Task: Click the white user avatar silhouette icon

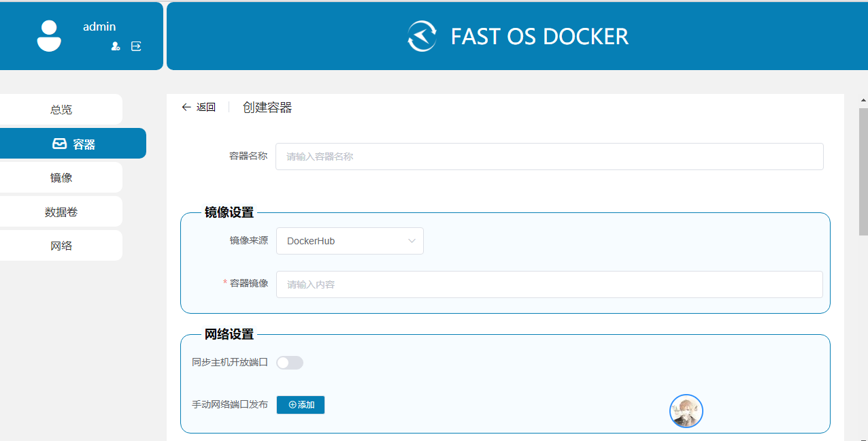Action: [48, 35]
